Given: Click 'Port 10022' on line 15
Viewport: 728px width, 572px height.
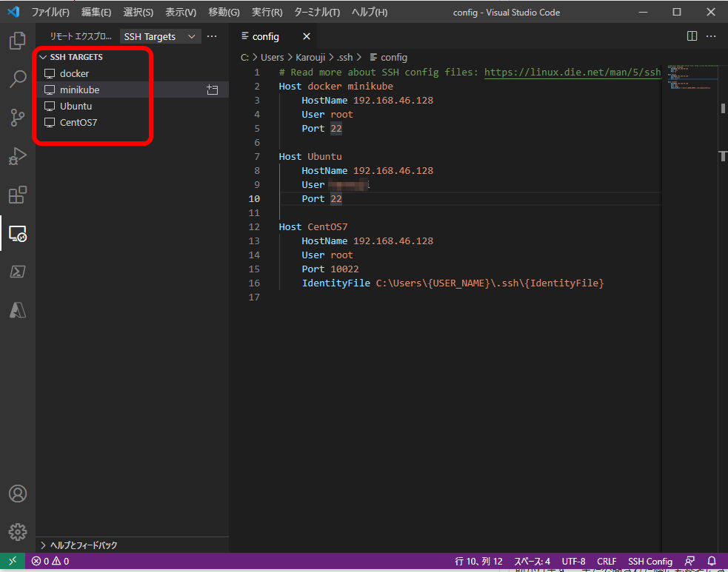Looking at the screenshot, I should (x=330, y=269).
